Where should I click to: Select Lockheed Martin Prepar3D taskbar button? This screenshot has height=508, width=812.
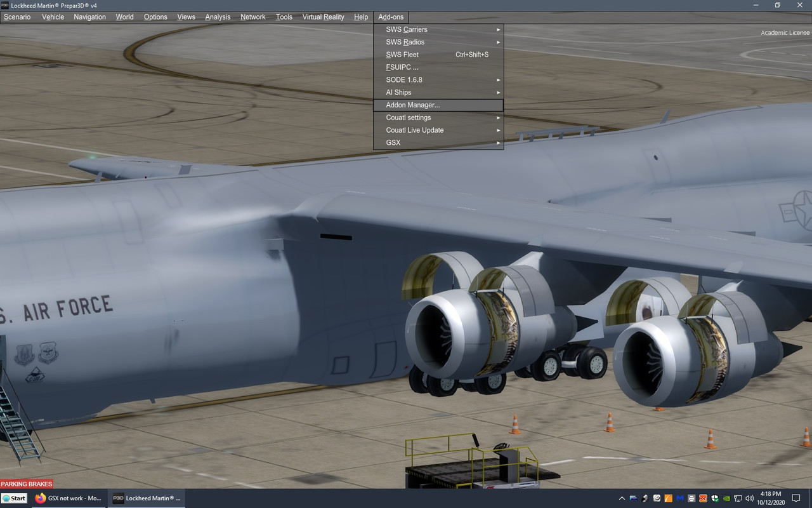point(147,498)
